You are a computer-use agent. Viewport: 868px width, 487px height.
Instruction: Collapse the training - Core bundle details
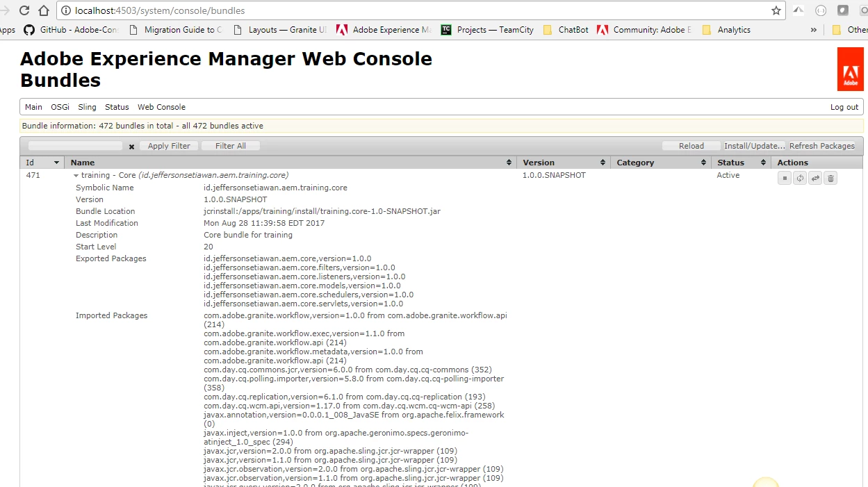76,176
